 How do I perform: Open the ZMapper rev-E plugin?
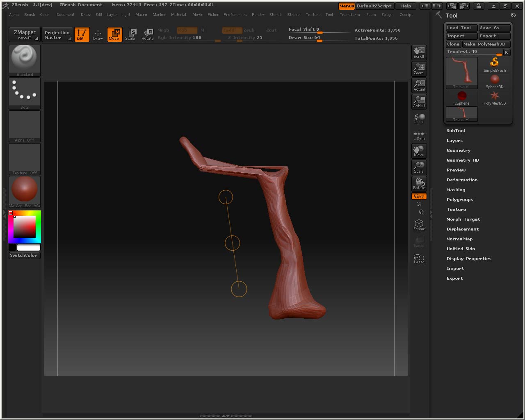coord(25,34)
